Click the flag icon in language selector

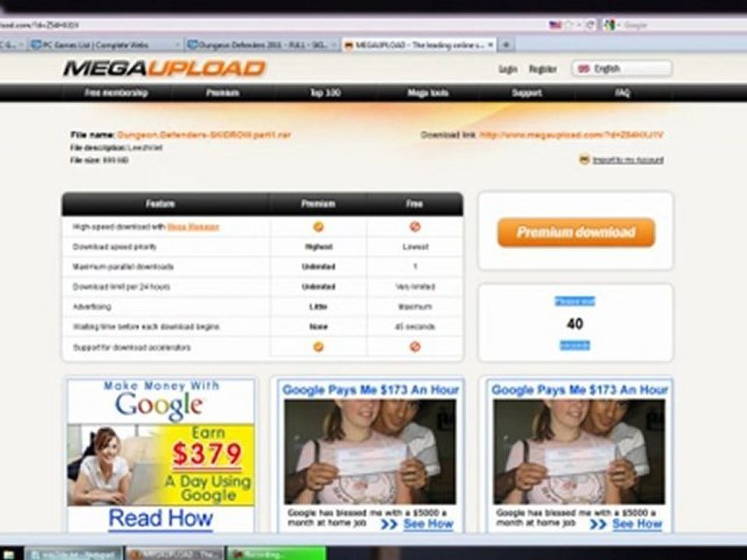[x=584, y=68]
